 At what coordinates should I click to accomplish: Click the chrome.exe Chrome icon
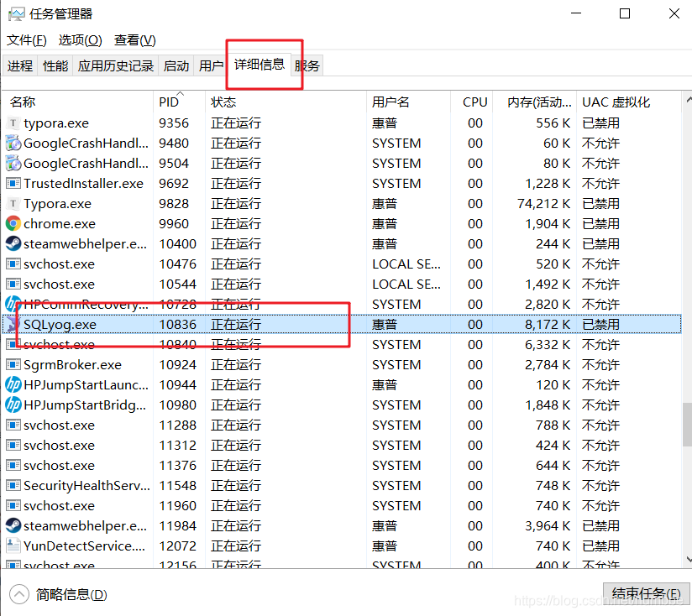13,223
